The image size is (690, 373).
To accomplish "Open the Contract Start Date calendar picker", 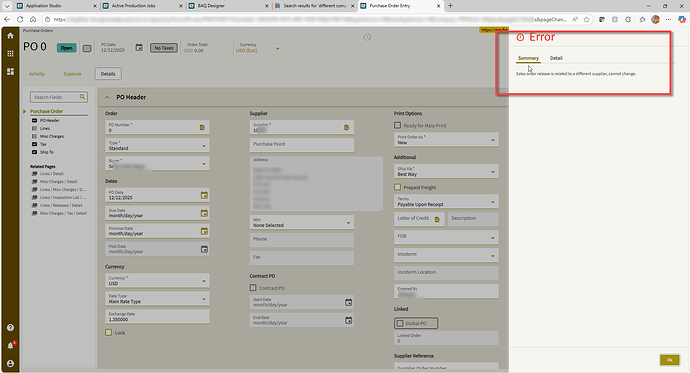I will coord(349,302).
